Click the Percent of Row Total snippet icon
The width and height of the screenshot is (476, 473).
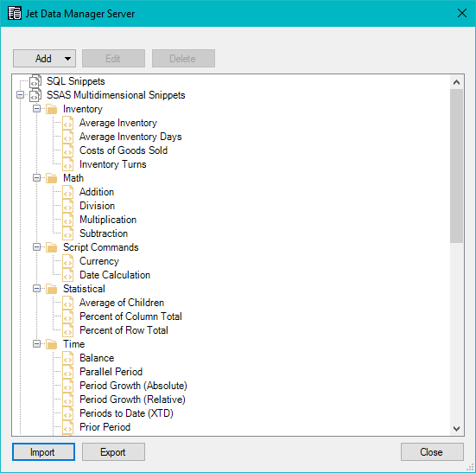[x=68, y=330]
